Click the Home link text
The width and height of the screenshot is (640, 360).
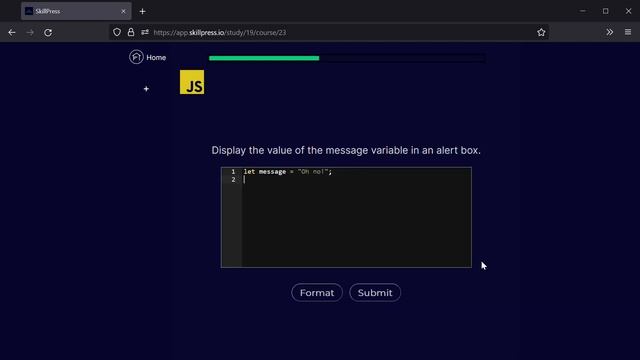coord(156,58)
